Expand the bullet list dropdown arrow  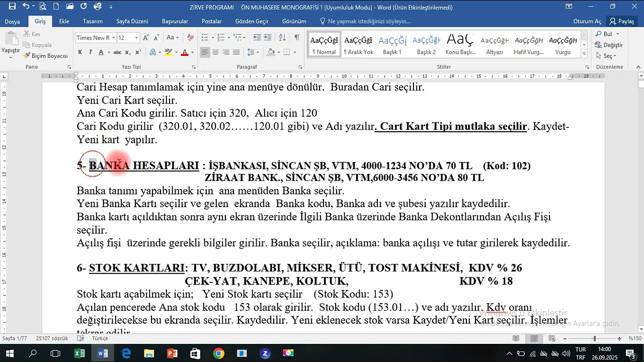pos(213,38)
